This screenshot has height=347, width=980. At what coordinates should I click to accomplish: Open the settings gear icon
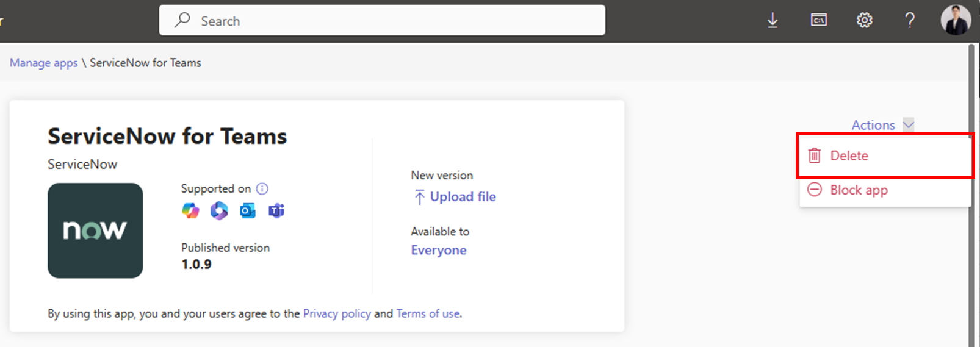864,20
